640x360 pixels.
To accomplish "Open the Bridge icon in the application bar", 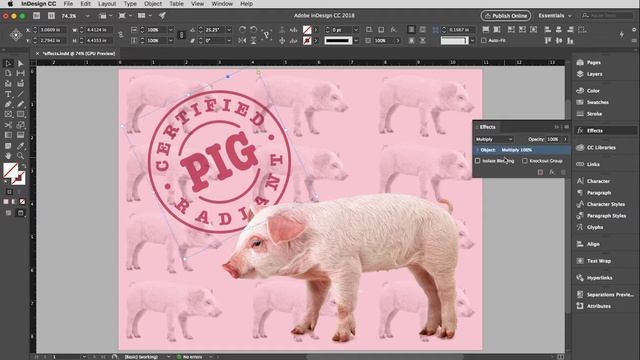I will [x=37, y=16].
